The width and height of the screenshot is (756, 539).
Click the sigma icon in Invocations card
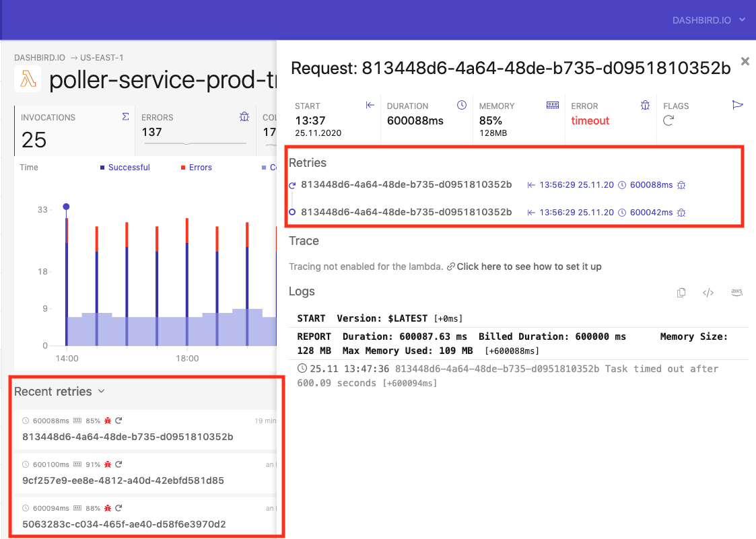click(x=125, y=116)
